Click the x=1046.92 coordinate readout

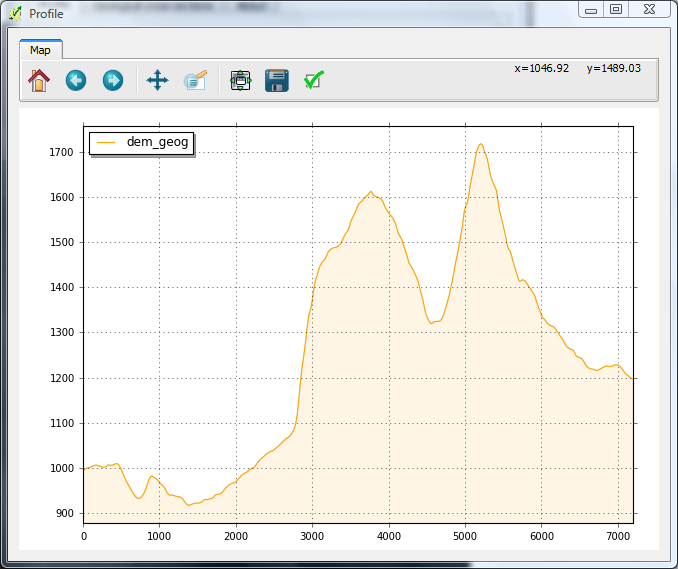click(x=541, y=68)
